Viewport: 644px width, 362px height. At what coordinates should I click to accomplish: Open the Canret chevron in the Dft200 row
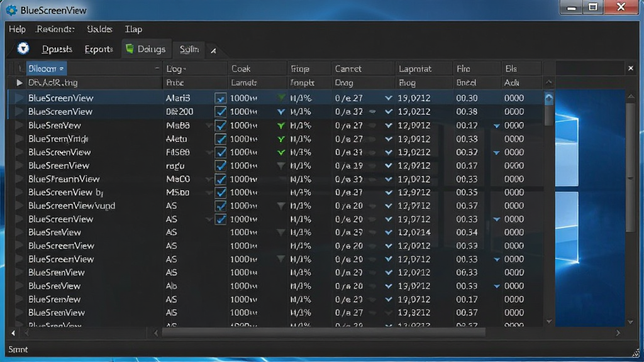388,112
